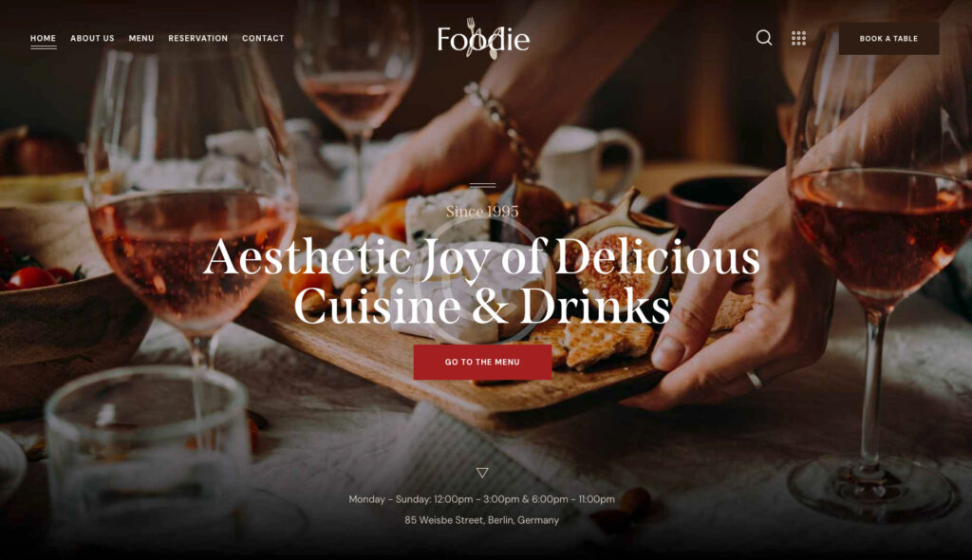Click the active underline beneath Home
This screenshot has height=560, width=972.
44,47
